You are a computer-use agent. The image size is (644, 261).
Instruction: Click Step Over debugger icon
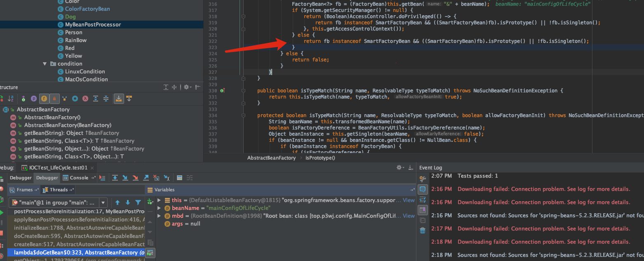pos(115,178)
